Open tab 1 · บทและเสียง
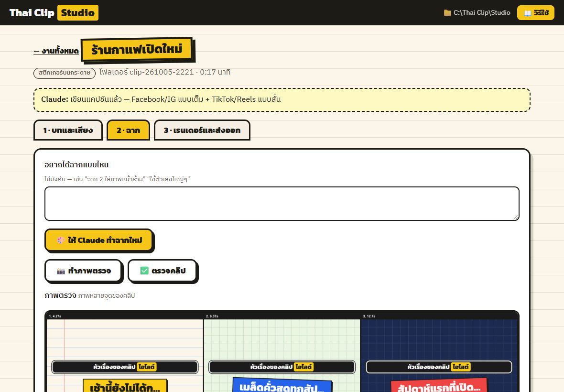Viewport: 564px width, 392px height. 68,130
